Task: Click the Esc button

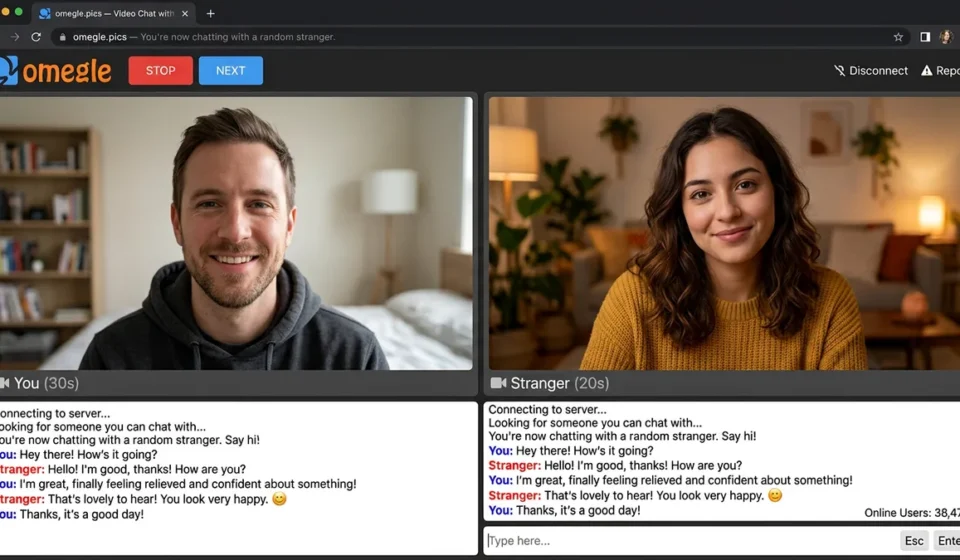Action: (x=914, y=540)
